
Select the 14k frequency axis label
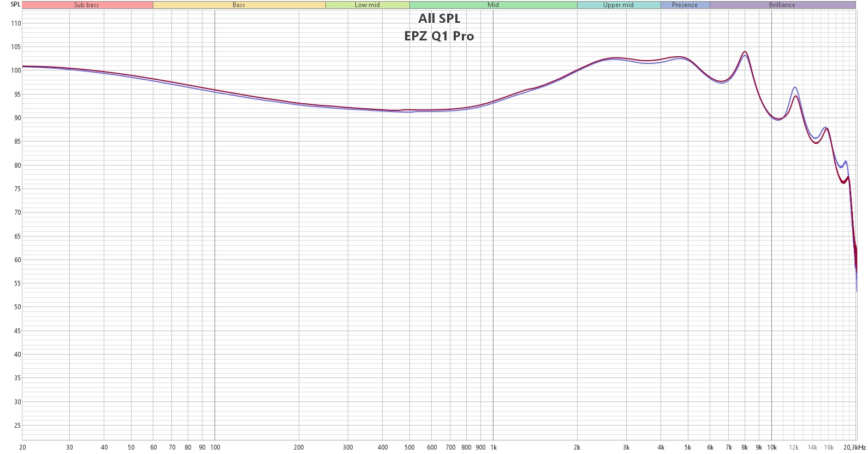pyautogui.click(x=812, y=447)
